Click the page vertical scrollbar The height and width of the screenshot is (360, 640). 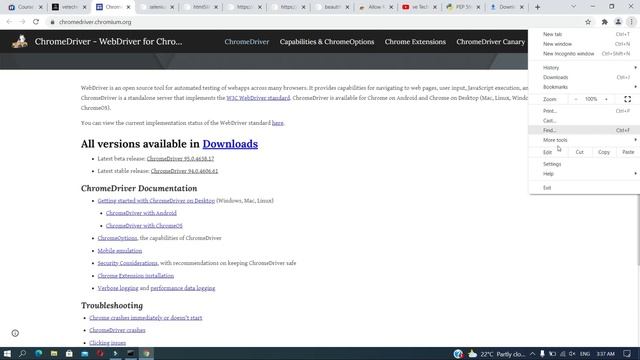click(x=638, y=229)
